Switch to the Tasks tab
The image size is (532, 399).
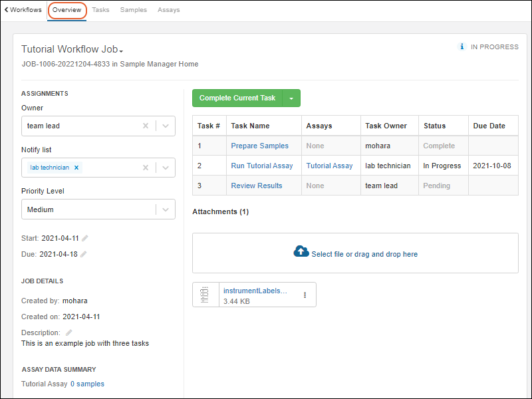coord(100,10)
